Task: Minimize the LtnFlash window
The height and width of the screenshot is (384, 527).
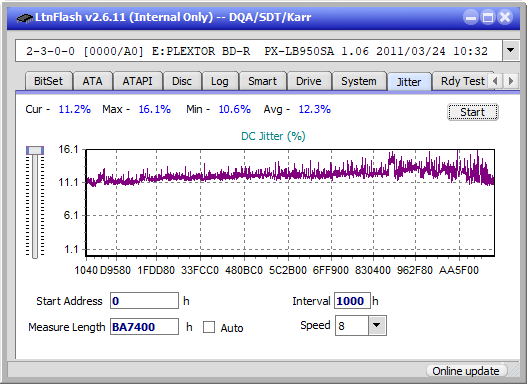Action: (471, 17)
